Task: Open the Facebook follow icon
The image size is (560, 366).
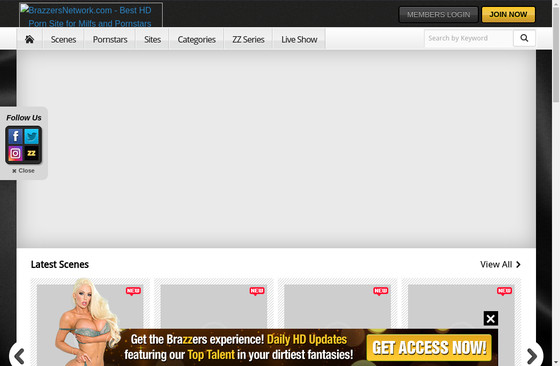Action: 15,136
